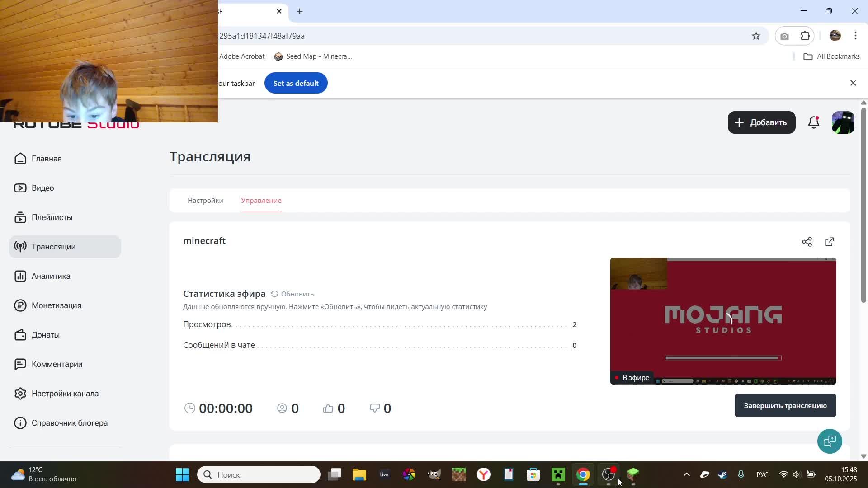Click the share stream icon
The height and width of the screenshot is (488, 868).
click(807, 242)
